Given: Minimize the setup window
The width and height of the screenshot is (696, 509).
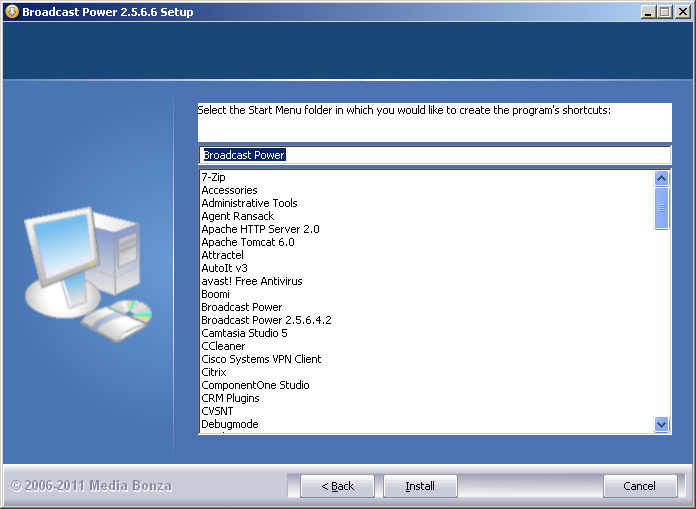Looking at the screenshot, I should click(x=648, y=12).
